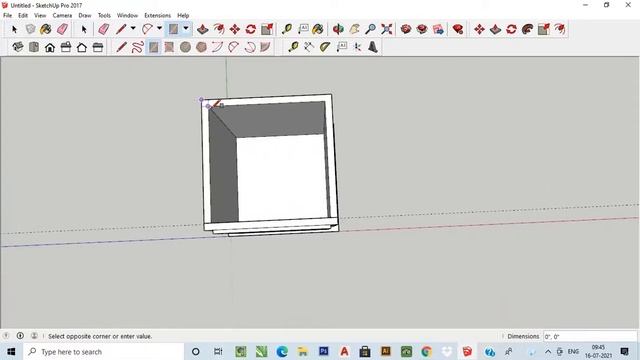Activate the Orbit camera tool
640x360 pixels.
[x=338, y=29]
